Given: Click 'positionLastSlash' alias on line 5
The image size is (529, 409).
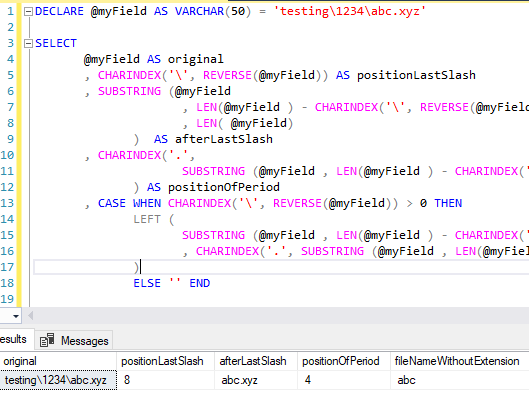Looking at the screenshot, I should pos(416,75).
